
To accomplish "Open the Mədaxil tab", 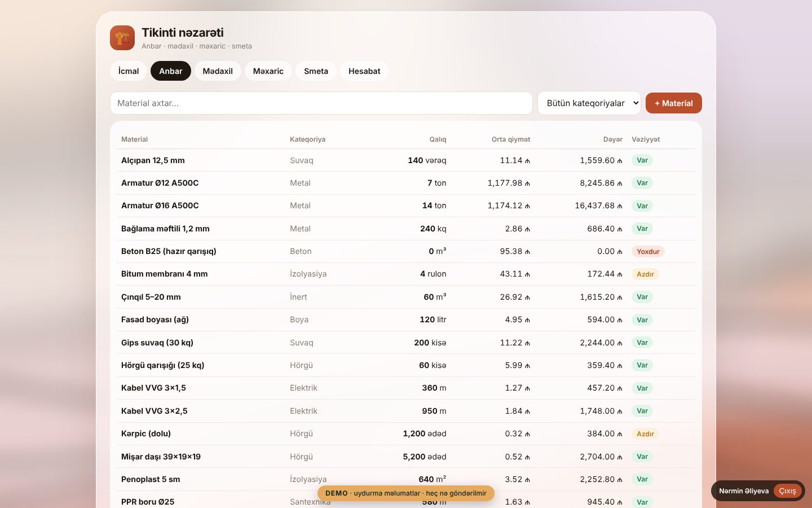I will (218, 71).
